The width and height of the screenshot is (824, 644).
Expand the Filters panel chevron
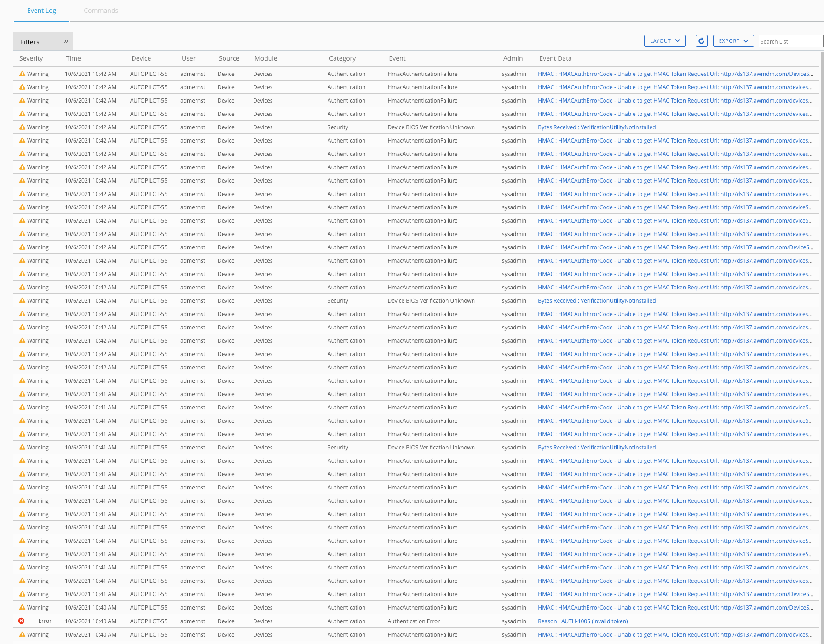pos(66,41)
